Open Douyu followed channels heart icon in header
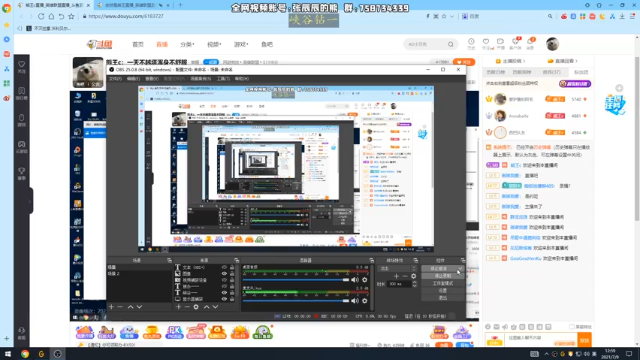The height and width of the screenshot is (360, 640). [x=486, y=42]
